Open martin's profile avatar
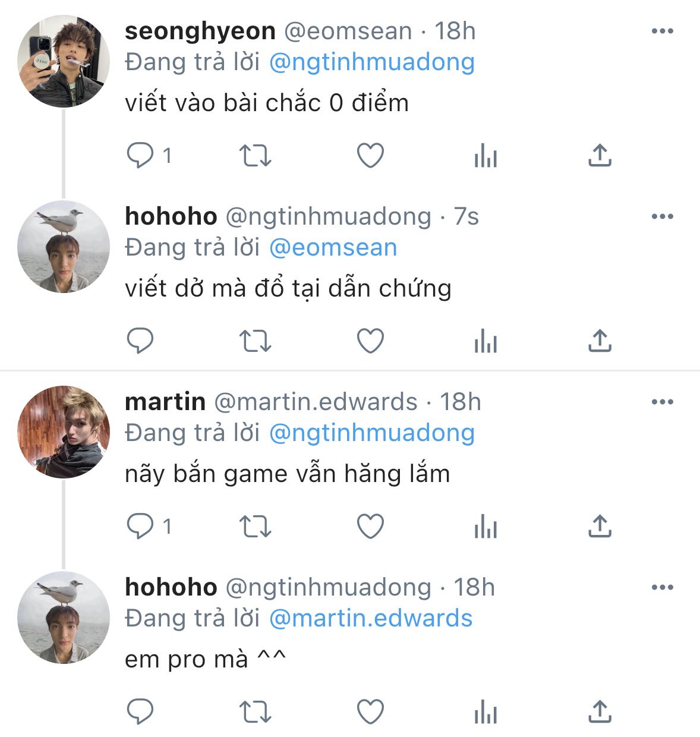This screenshot has height=737, width=700. click(64, 432)
